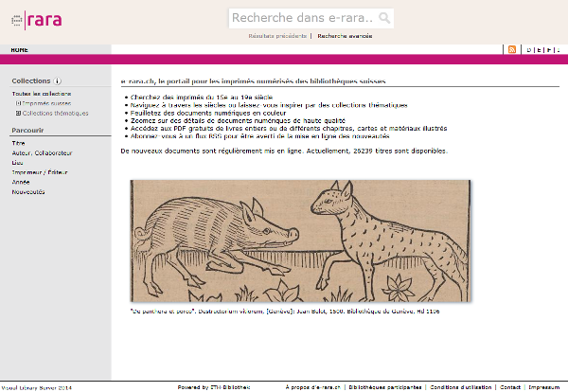Select Toutes les collections
The width and height of the screenshot is (568, 392).
(42, 94)
